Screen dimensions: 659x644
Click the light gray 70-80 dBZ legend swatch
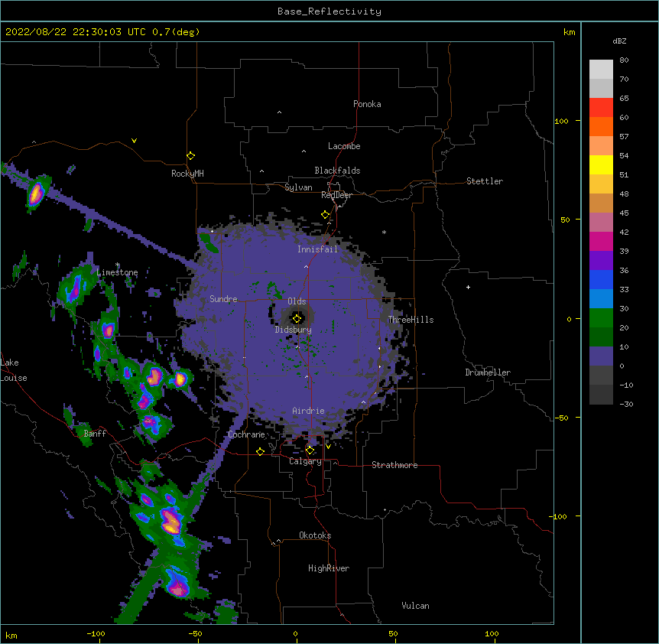(601, 70)
